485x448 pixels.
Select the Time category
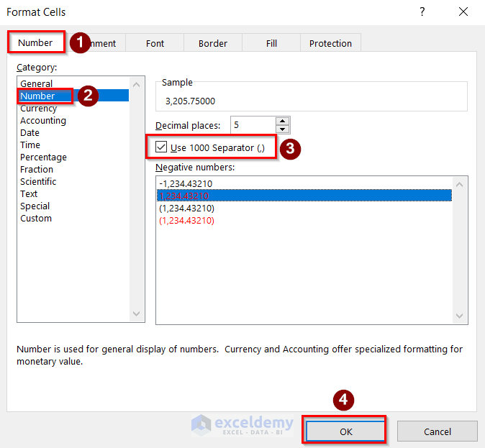(73, 145)
